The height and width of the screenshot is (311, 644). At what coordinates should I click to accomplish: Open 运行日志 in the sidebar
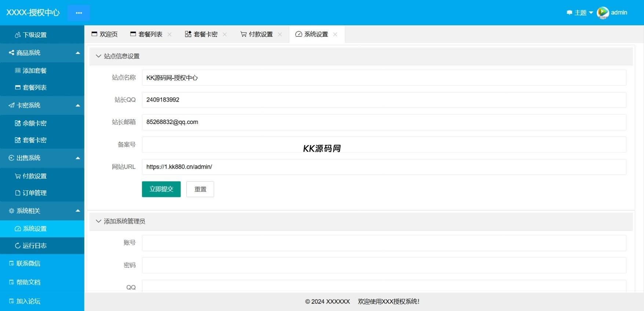tap(34, 246)
